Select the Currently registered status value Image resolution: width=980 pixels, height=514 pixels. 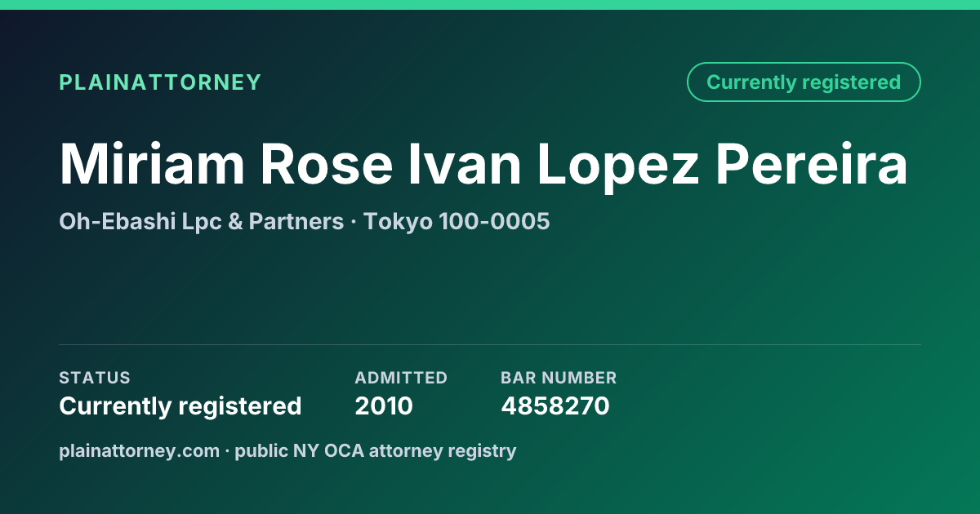pos(180,406)
